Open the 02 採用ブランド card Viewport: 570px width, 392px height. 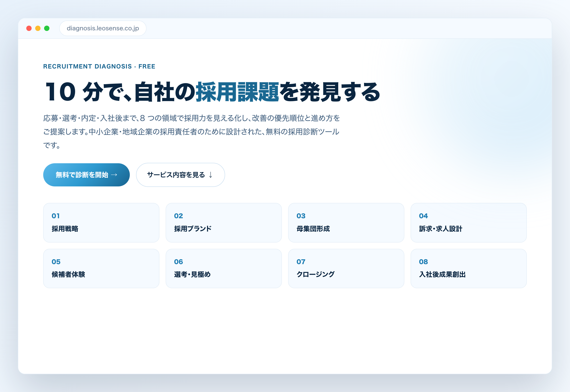pyautogui.click(x=224, y=223)
